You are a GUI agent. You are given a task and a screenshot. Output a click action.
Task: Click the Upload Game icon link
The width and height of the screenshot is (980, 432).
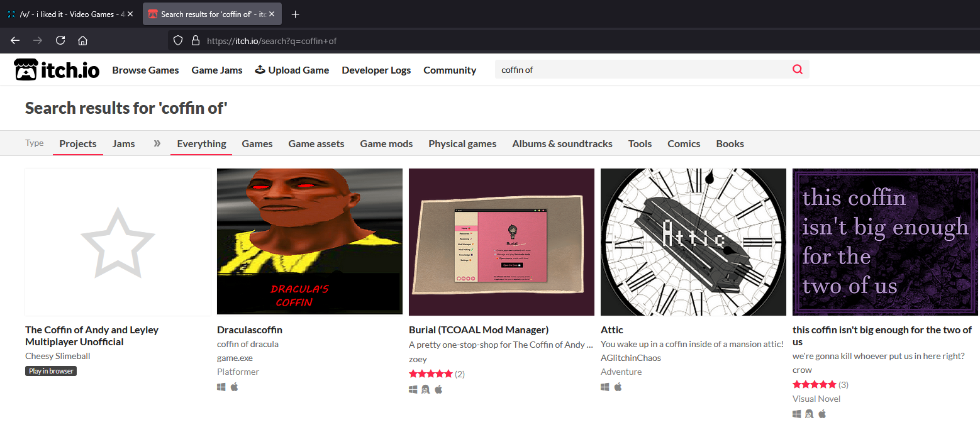pos(292,70)
